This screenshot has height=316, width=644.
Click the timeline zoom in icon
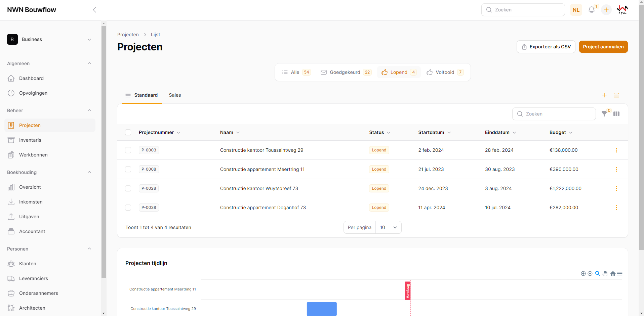[583, 274]
